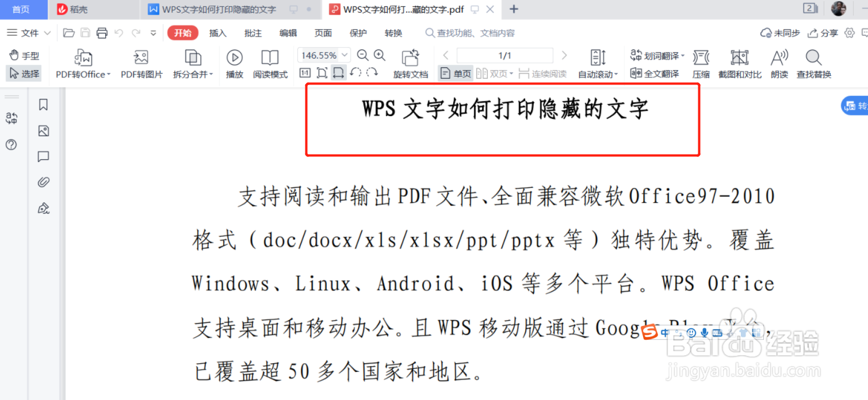Open the PDF转Office converter

(83, 64)
